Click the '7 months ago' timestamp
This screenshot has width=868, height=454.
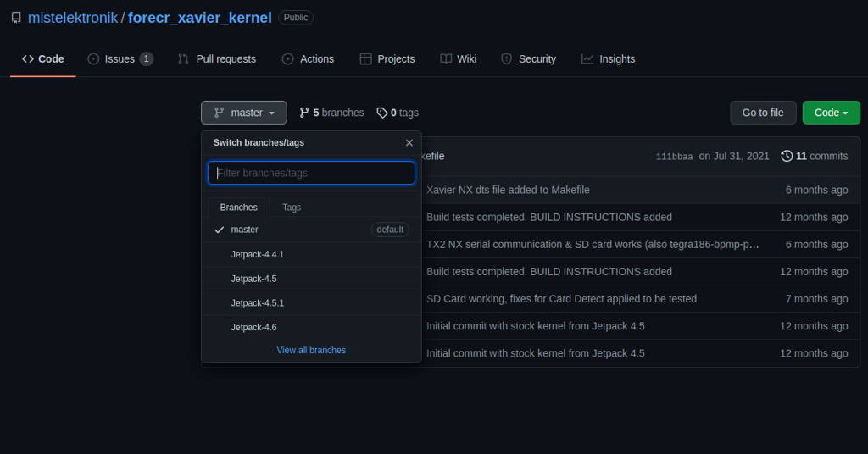816,299
